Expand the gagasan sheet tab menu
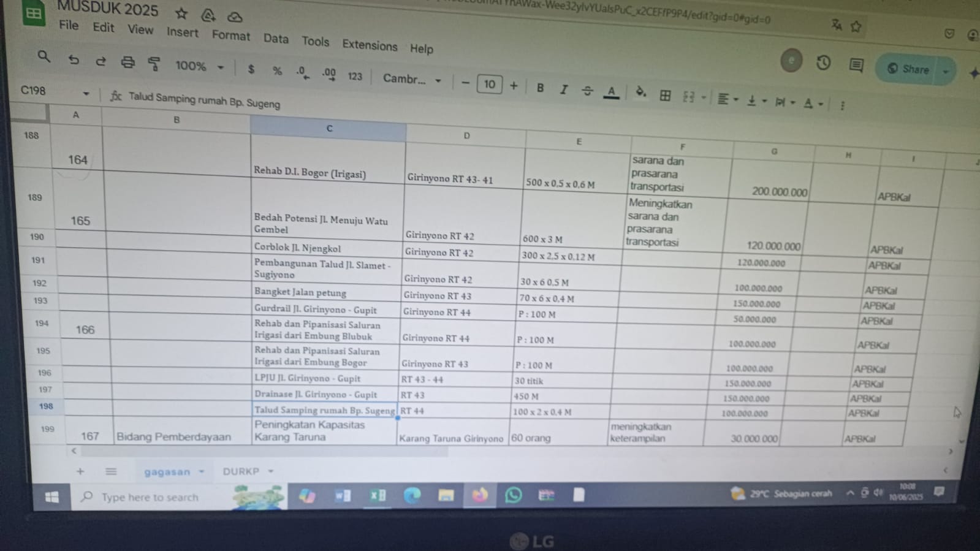Viewport: 980px width, 551px height. 202,472
